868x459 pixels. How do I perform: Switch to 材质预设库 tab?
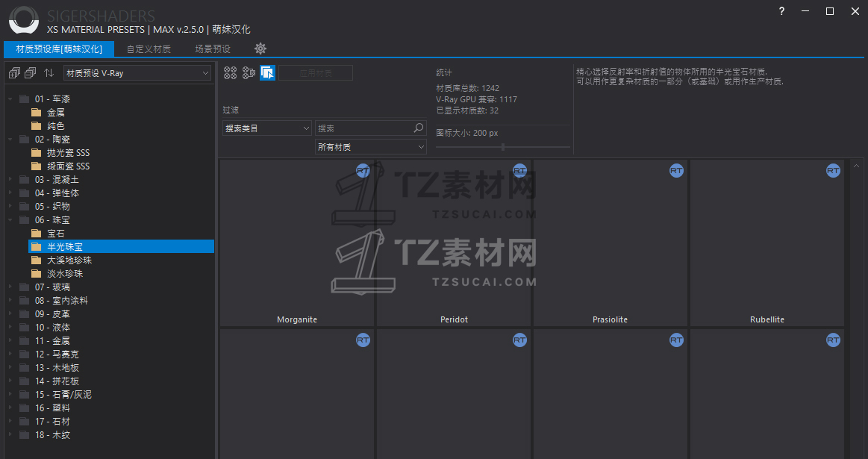[59, 49]
